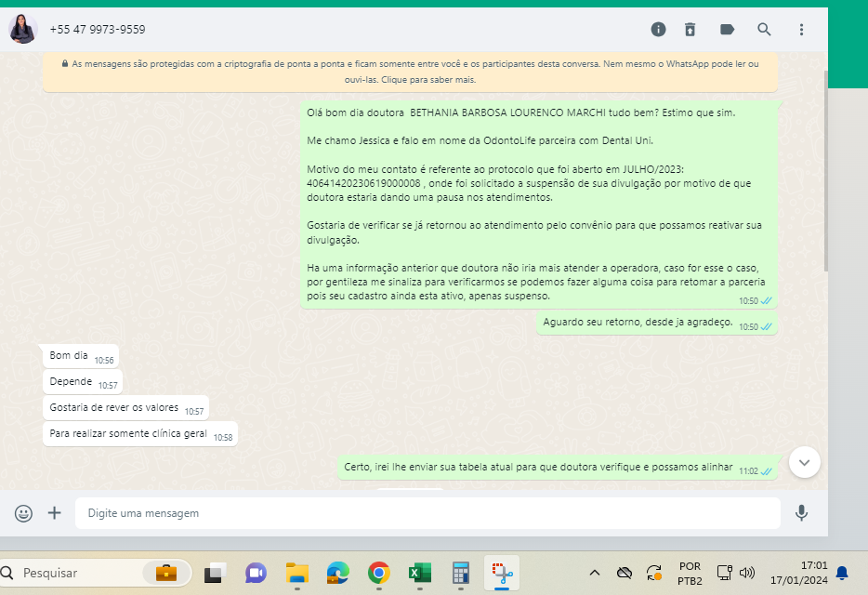Open the Teams chat taskbar icon
Screen dimensions: 868x595
[256, 573]
